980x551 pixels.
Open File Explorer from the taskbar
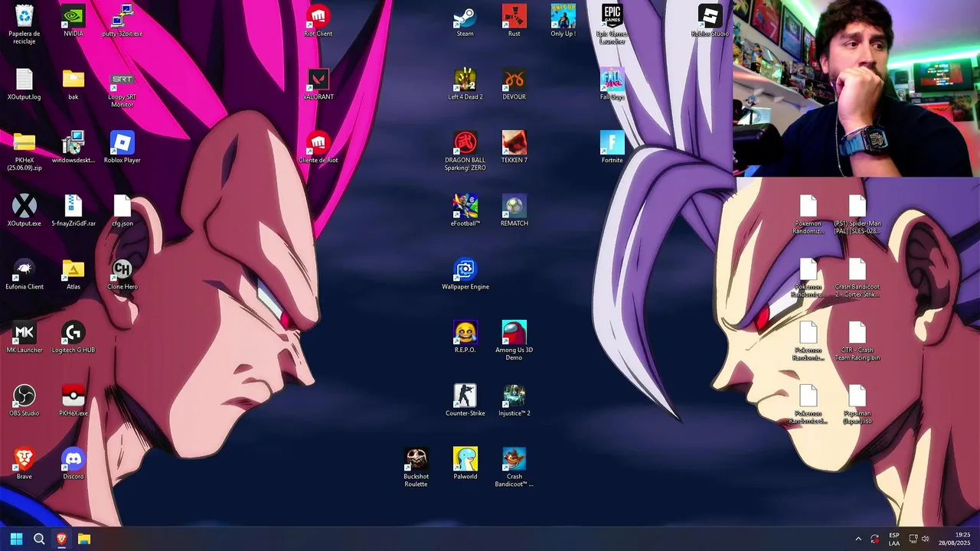84,539
